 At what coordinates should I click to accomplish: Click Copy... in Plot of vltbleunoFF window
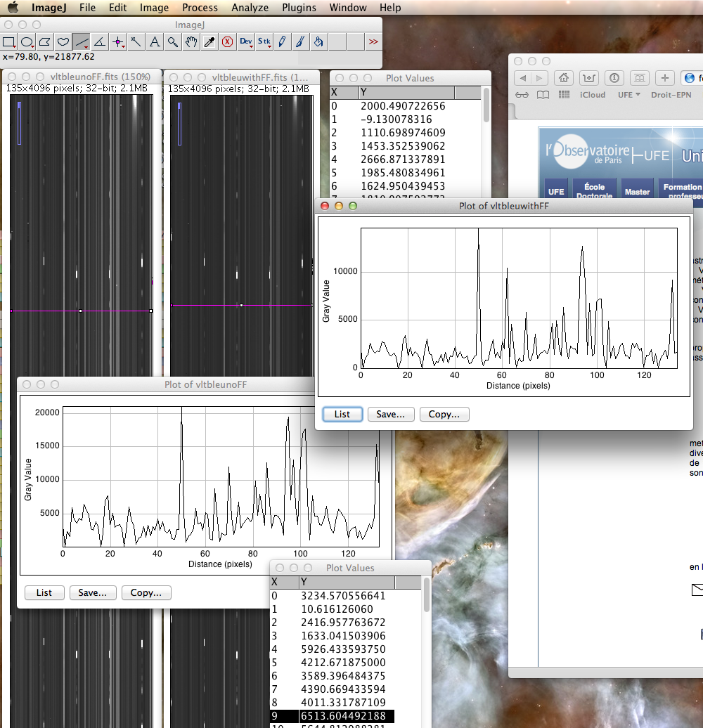tap(146, 592)
